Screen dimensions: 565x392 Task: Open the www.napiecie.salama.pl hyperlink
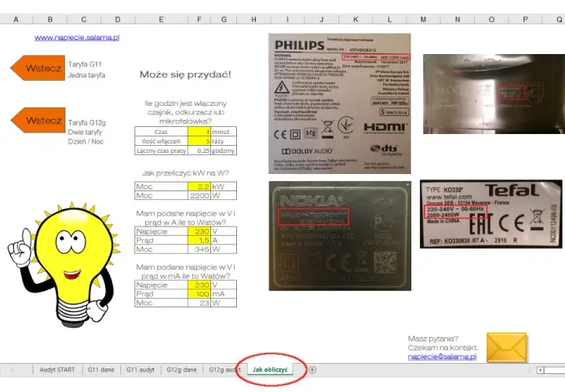tap(77, 38)
